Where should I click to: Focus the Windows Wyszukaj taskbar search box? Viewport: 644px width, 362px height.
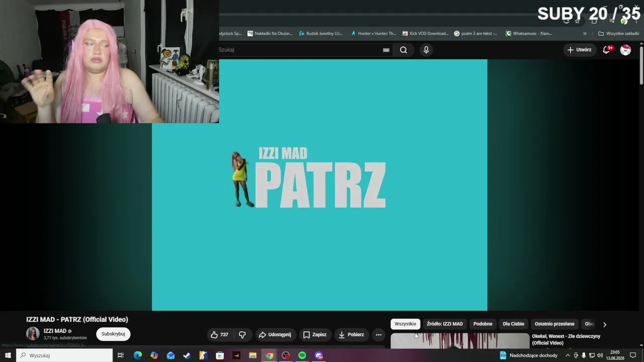64,355
